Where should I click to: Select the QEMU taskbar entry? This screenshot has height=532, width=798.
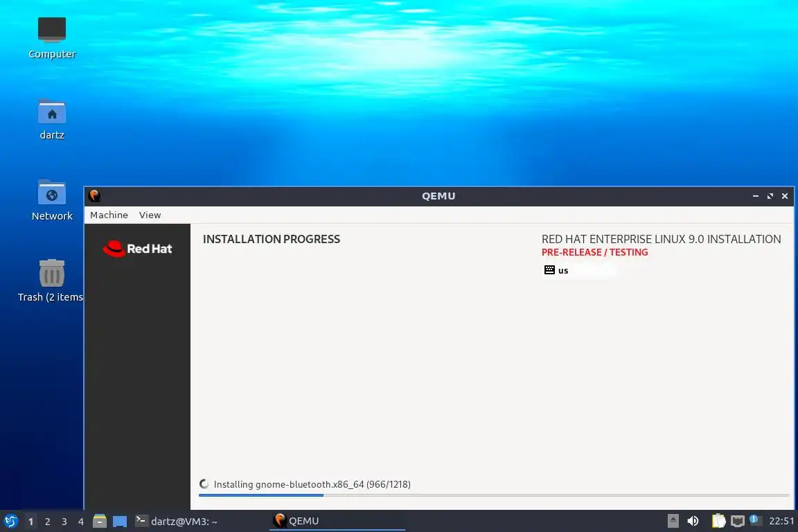tap(337, 521)
